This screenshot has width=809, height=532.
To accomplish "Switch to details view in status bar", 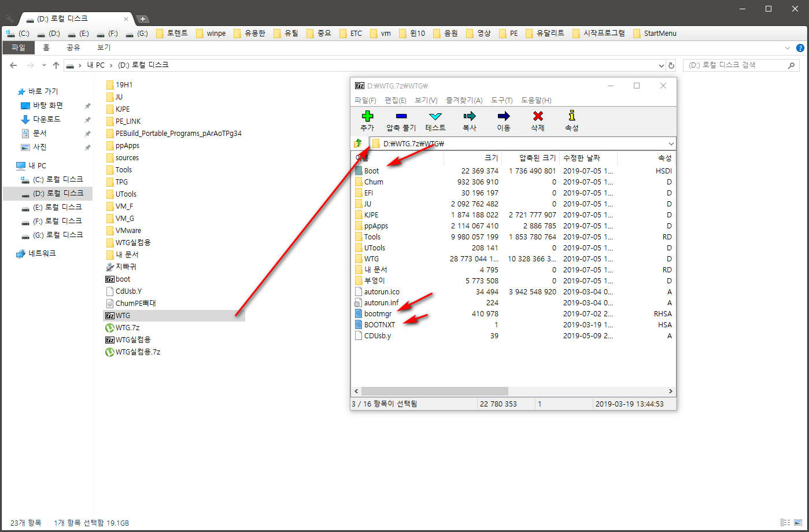I will [x=785, y=523].
